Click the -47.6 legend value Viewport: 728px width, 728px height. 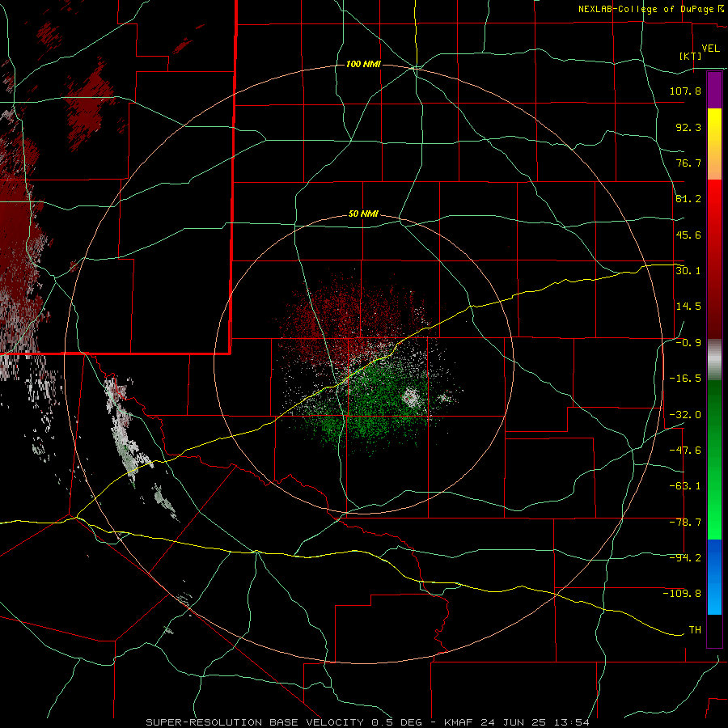685,451
